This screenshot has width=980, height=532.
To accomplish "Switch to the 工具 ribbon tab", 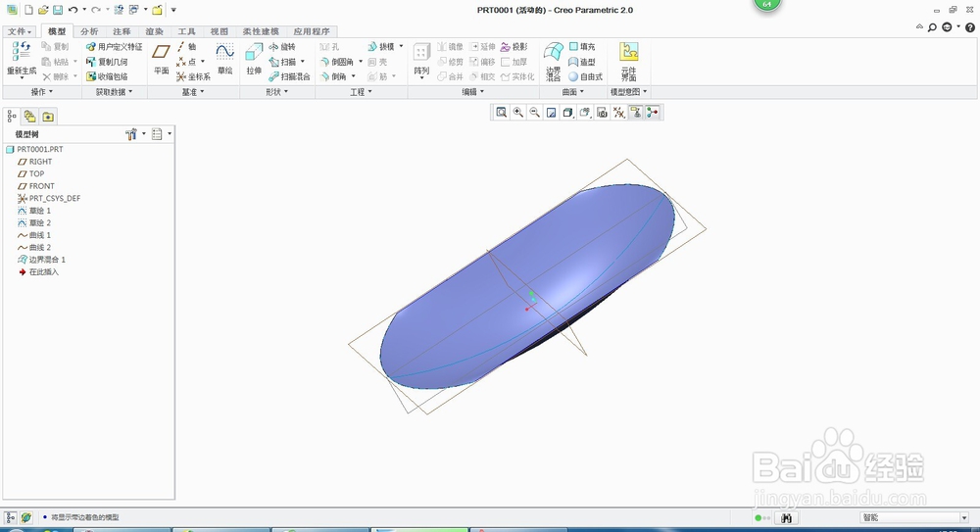I will (x=187, y=31).
